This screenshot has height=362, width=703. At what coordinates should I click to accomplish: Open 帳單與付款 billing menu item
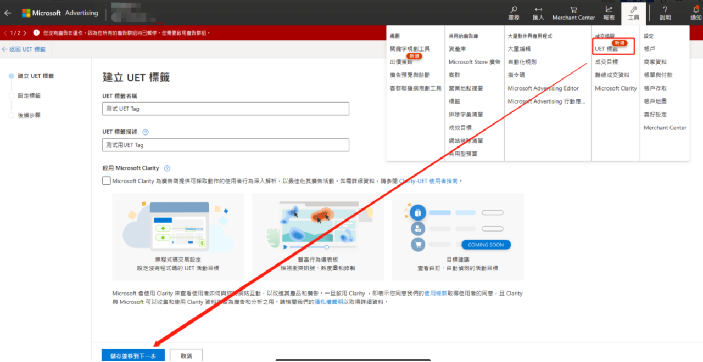click(x=658, y=75)
